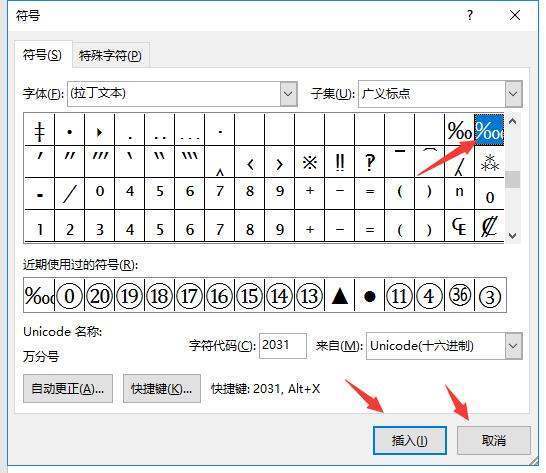Switch to the 符号(S) tab

(42, 55)
